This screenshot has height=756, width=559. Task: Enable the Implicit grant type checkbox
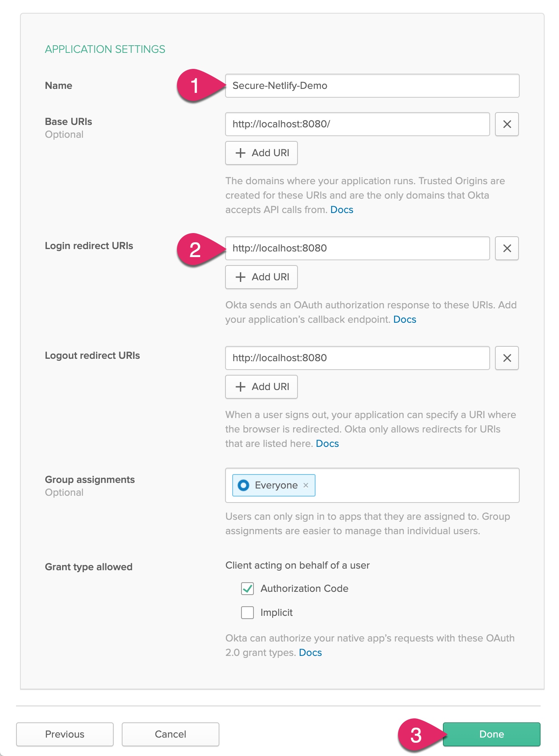tap(247, 613)
